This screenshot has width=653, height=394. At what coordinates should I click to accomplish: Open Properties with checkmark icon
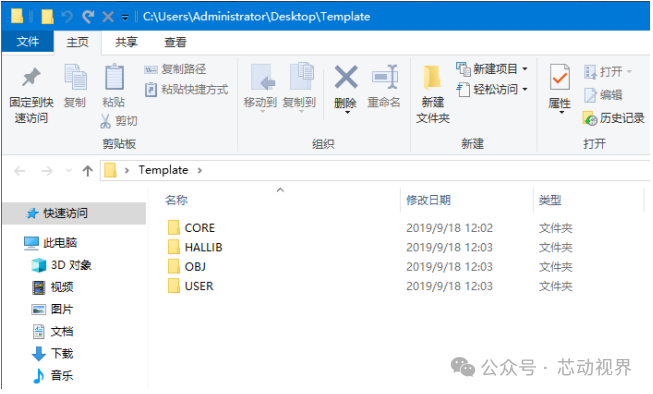tap(559, 77)
